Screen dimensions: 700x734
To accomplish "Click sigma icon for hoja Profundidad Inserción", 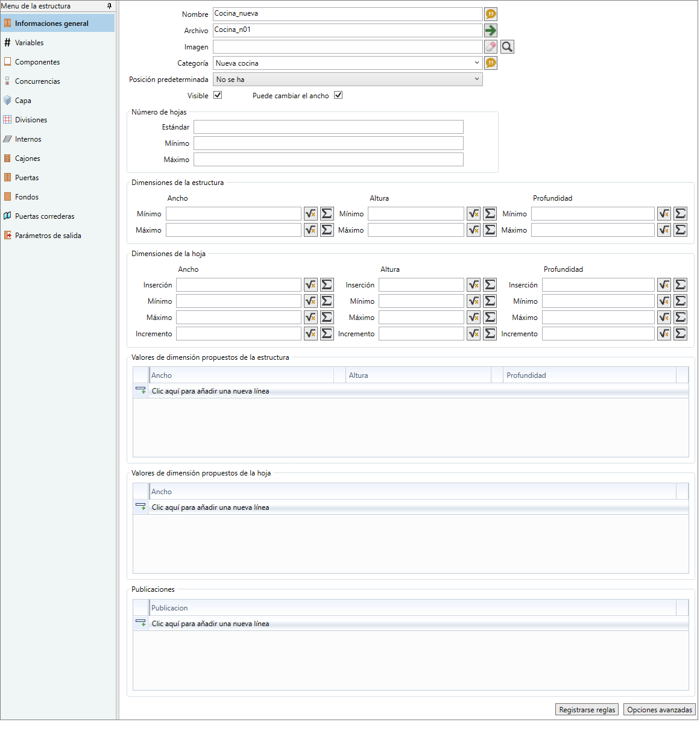I will click(x=680, y=284).
